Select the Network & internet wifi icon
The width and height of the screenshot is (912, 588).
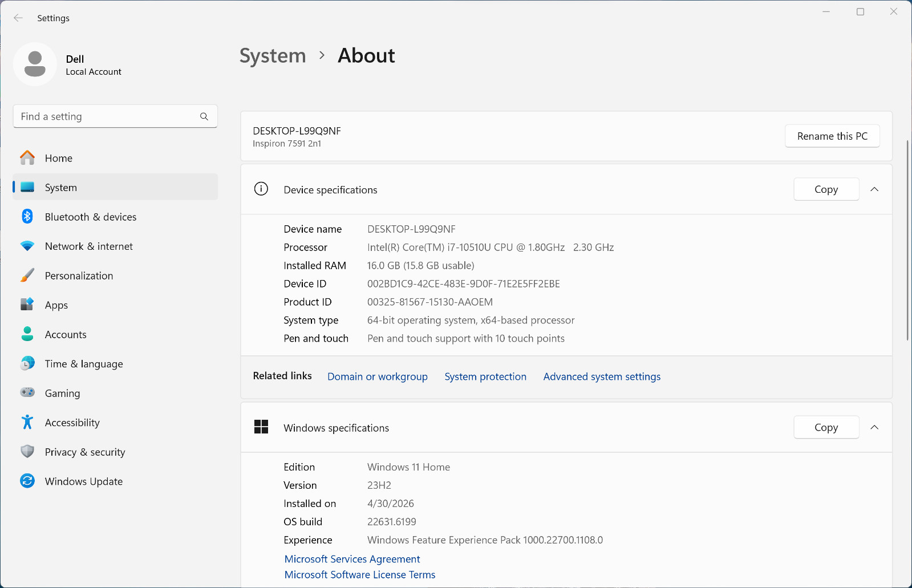27,246
